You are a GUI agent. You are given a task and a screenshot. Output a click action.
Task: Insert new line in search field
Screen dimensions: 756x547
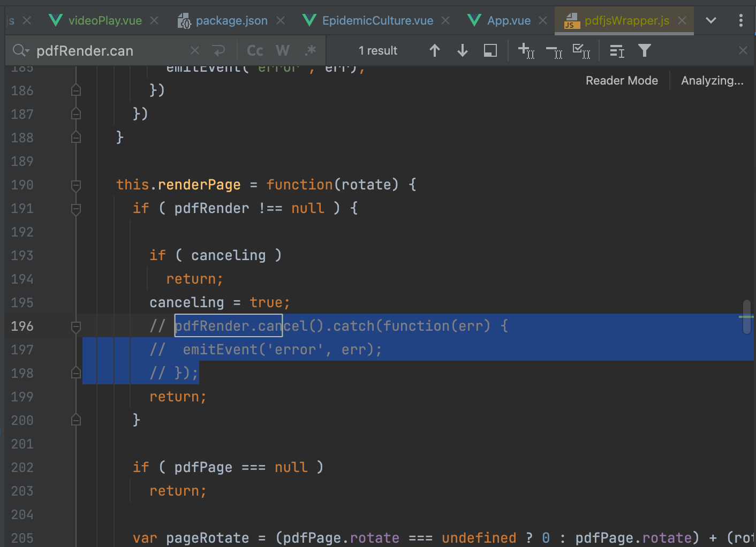pos(218,51)
